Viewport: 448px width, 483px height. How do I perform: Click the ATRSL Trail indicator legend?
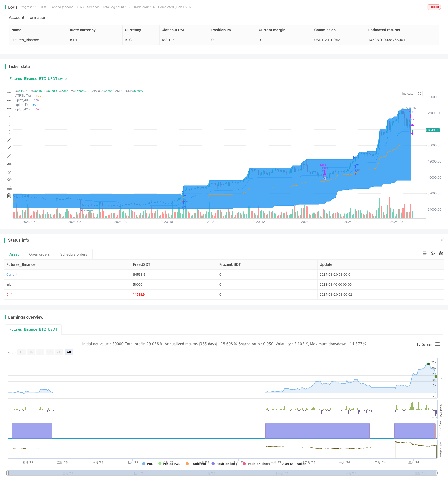24,96
